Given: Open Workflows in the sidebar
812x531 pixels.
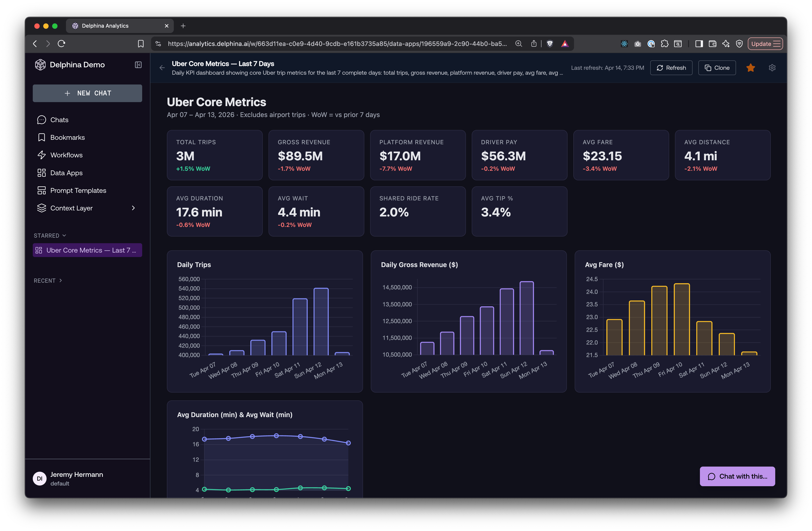Looking at the screenshot, I should [x=87, y=155].
